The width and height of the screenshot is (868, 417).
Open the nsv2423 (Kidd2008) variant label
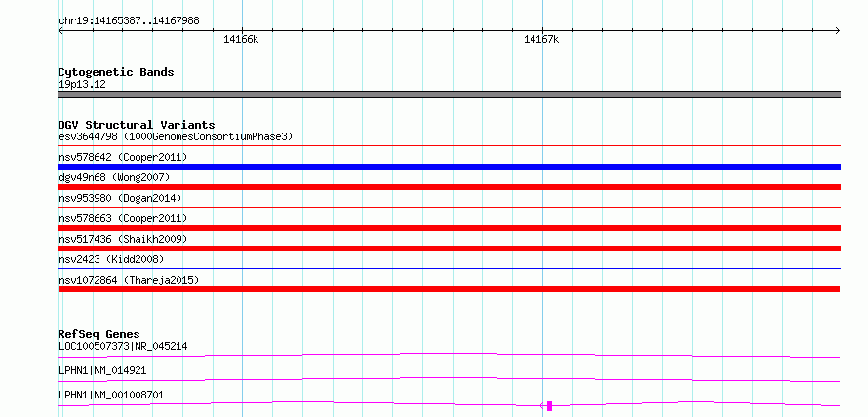(111, 259)
